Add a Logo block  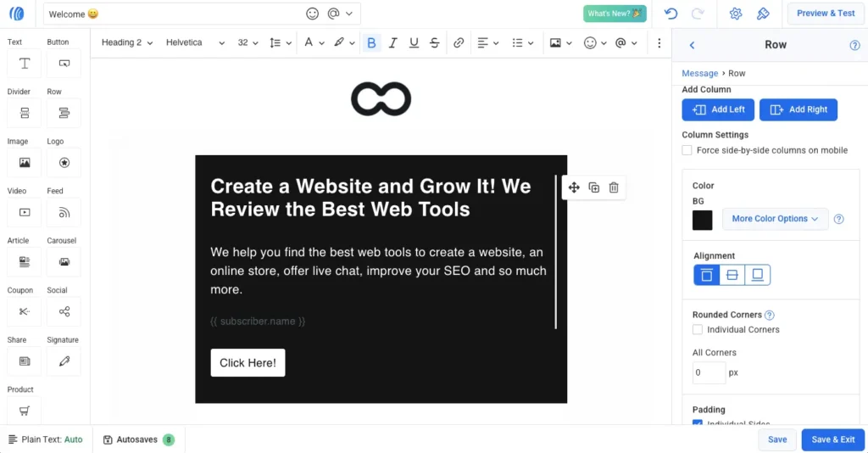tap(64, 163)
